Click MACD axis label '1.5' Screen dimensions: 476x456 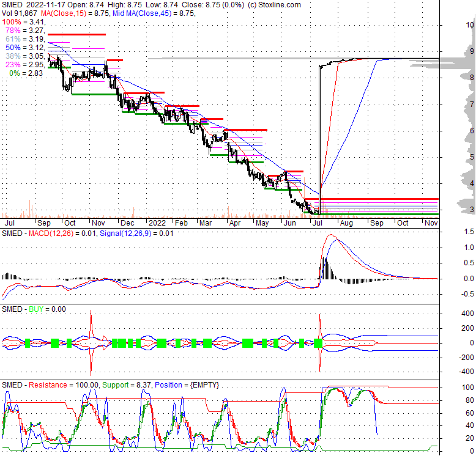pyautogui.click(x=469, y=232)
